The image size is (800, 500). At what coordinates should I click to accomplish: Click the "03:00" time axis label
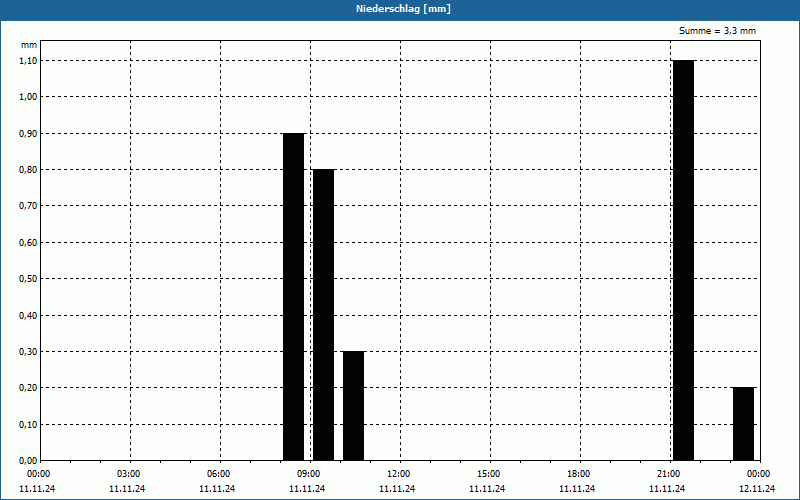(129, 474)
